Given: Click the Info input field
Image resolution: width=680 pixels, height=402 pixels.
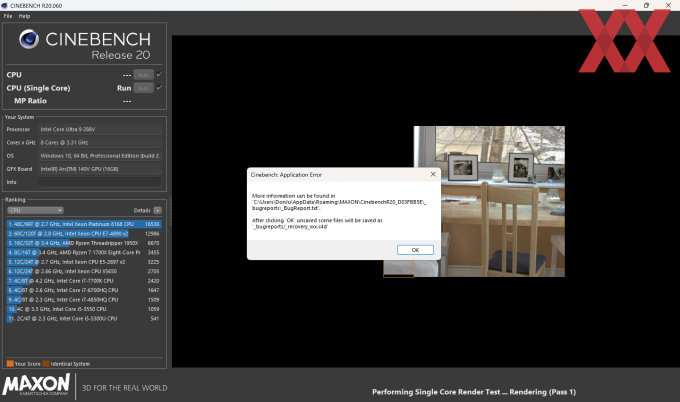Looking at the screenshot, I should coord(100,182).
